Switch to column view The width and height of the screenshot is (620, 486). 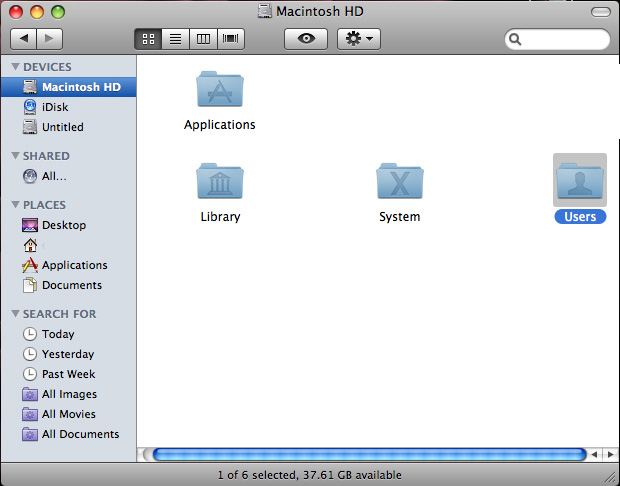203,39
